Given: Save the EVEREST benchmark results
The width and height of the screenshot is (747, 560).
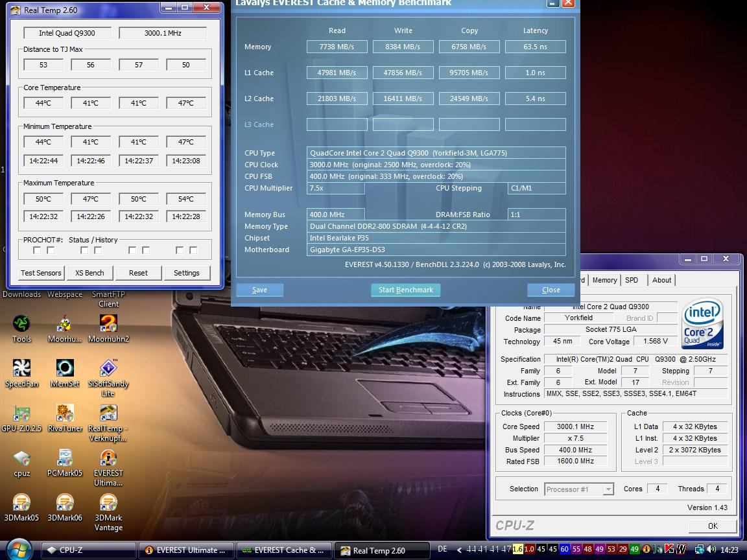Looking at the screenshot, I should (x=259, y=290).
